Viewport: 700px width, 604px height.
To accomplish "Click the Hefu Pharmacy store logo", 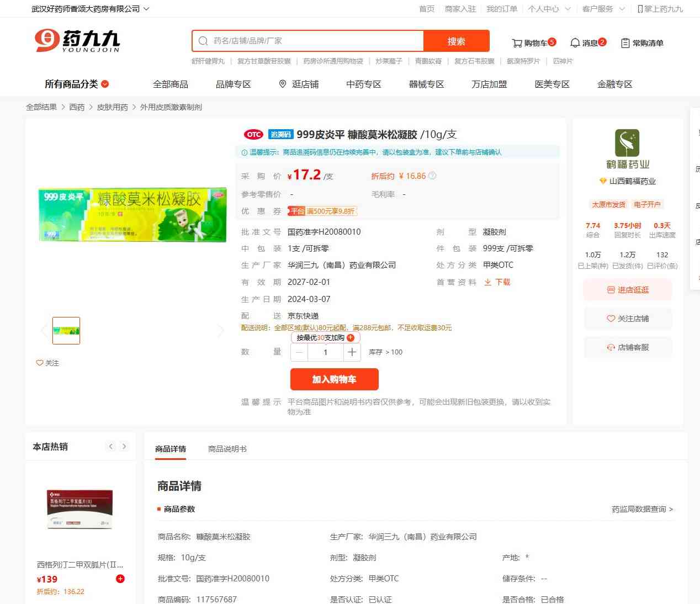I will [627, 144].
